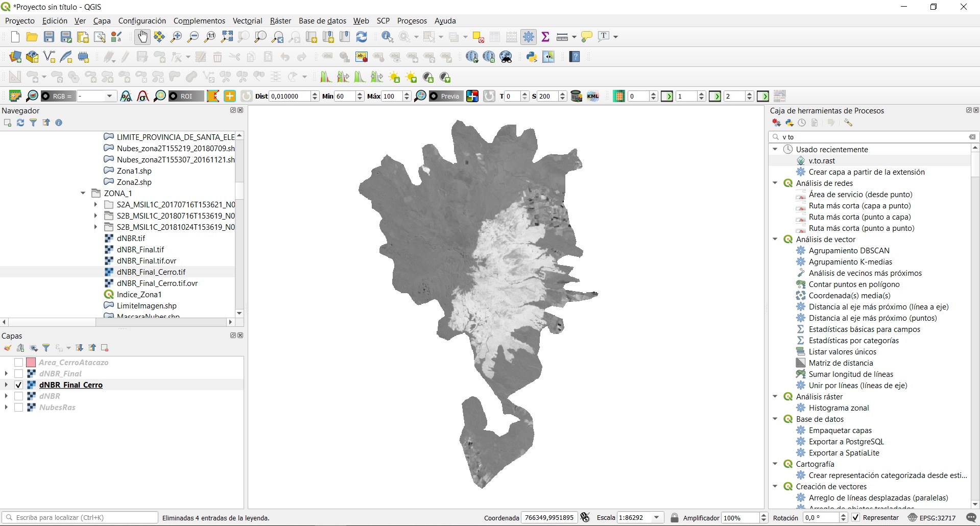Open the Processing Toolbox via toolbar gear icon
The height and width of the screenshot is (526, 980).
[529, 36]
